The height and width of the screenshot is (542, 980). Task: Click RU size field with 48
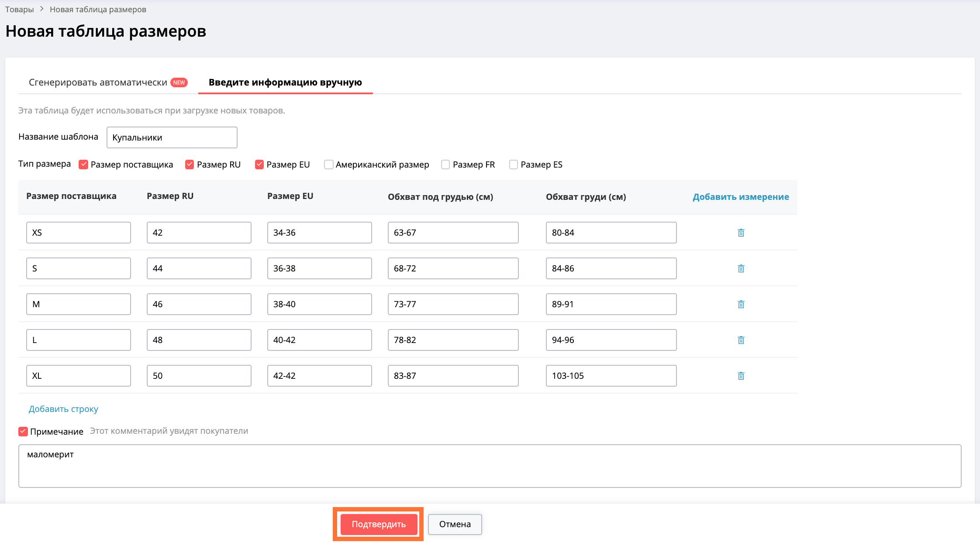click(199, 340)
